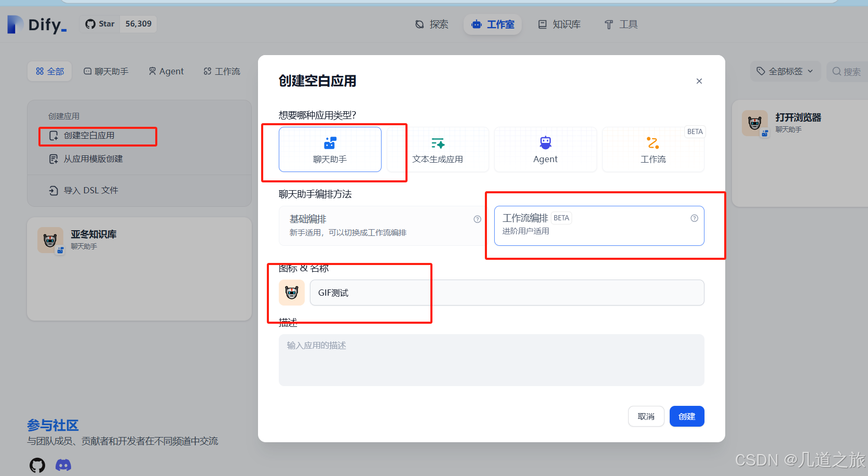Viewport: 868px width, 476px height.
Task: Open the Discord community icon at bottom left
Action: click(63, 464)
